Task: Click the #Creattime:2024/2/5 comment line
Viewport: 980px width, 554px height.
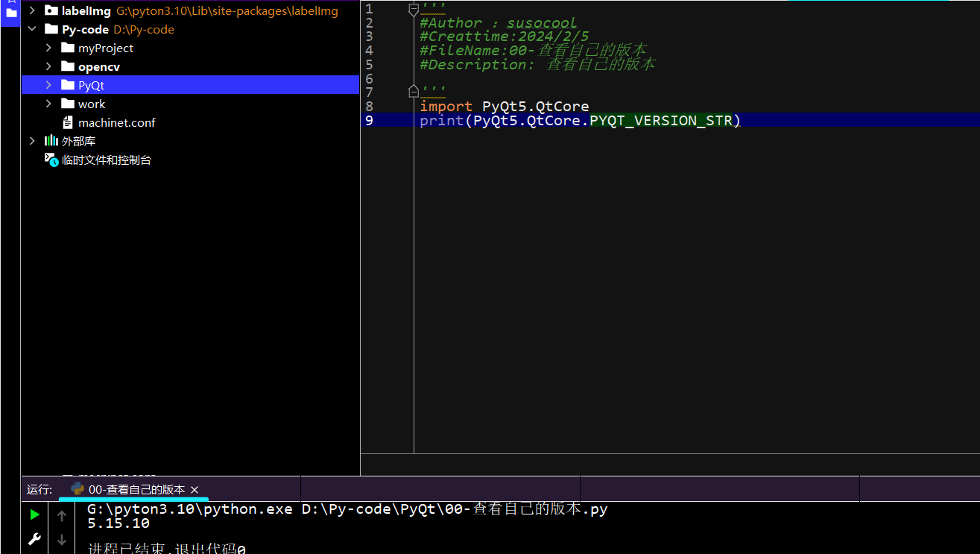Action: click(504, 37)
